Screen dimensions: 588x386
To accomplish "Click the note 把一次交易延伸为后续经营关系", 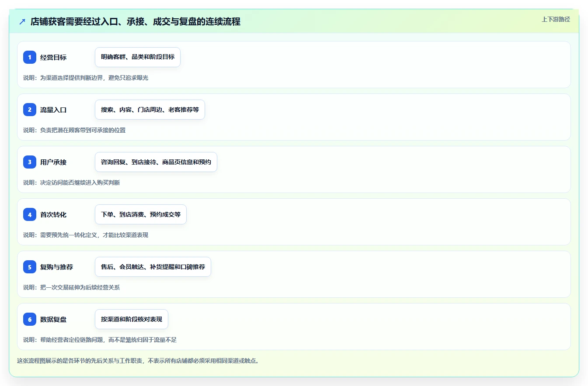I will [x=80, y=287].
